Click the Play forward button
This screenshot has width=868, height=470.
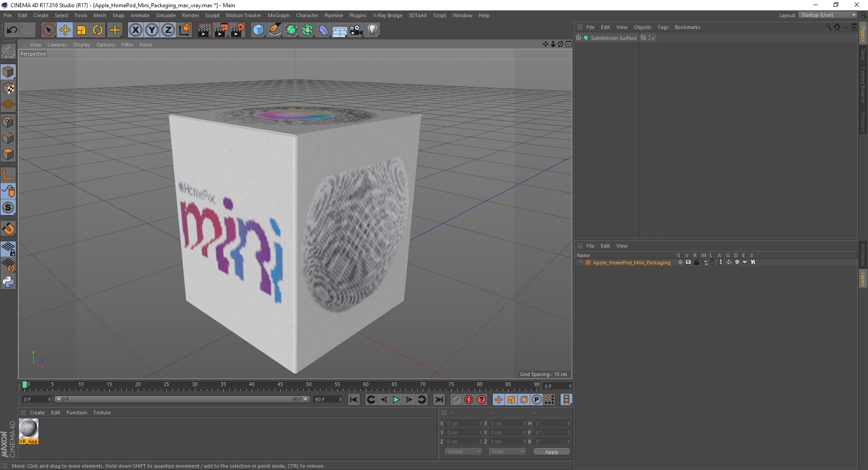(x=396, y=399)
